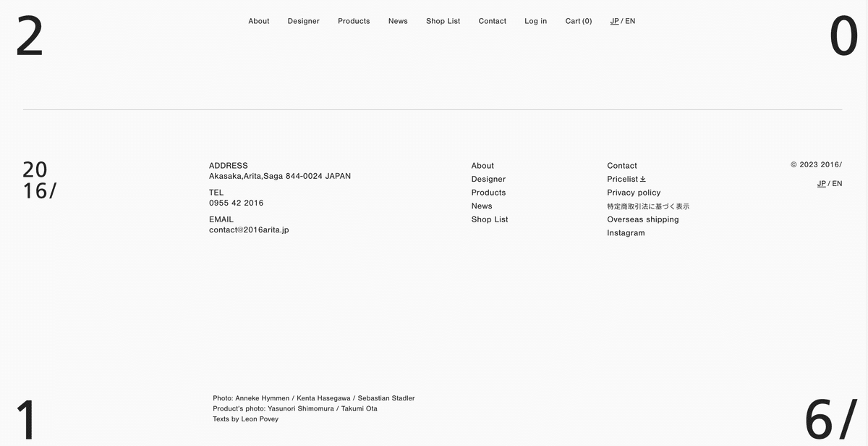Viewport: 868px width, 446px height.
Task: Open Contact in the top navigation bar
Action: point(493,21)
